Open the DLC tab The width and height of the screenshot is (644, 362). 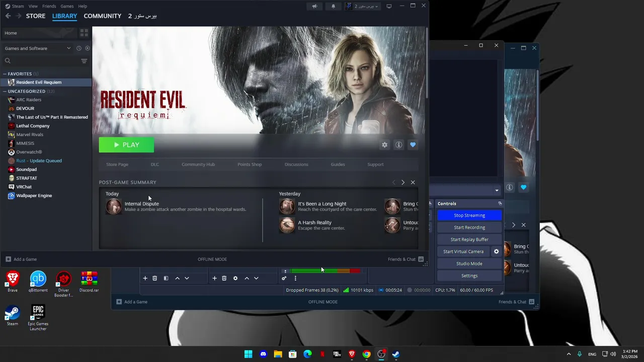[155, 164]
